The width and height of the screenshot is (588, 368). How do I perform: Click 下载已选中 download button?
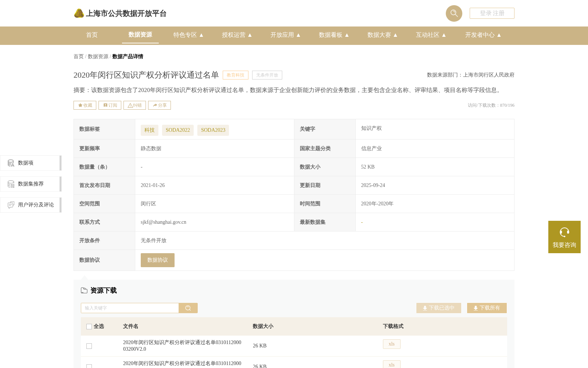pos(439,308)
